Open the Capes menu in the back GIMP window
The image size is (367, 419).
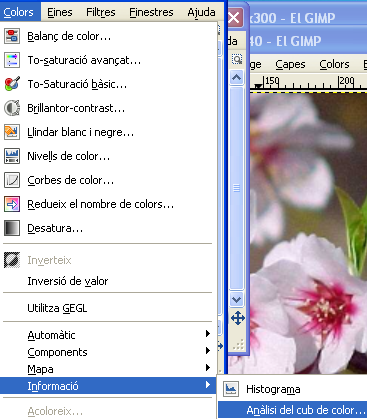coord(290,64)
